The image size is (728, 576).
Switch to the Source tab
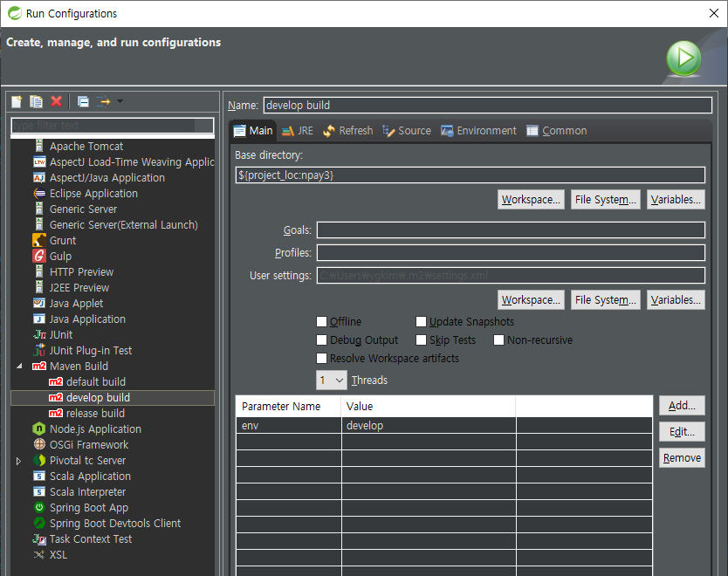click(x=407, y=131)
